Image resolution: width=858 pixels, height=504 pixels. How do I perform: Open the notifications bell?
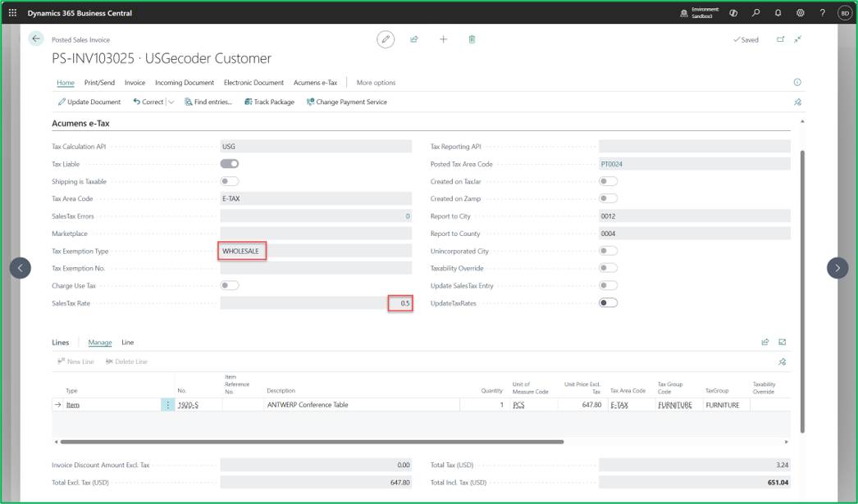778,12
